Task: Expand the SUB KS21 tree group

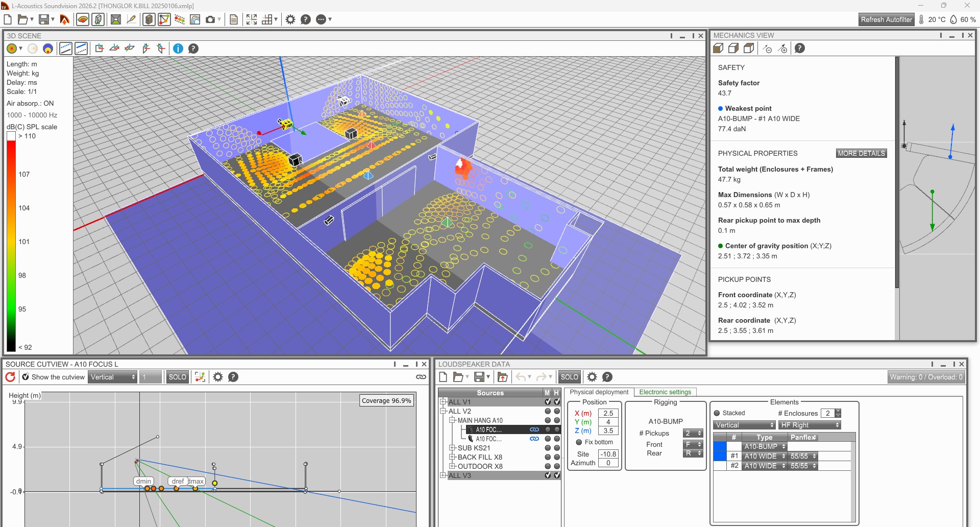Action: point(452,448)
